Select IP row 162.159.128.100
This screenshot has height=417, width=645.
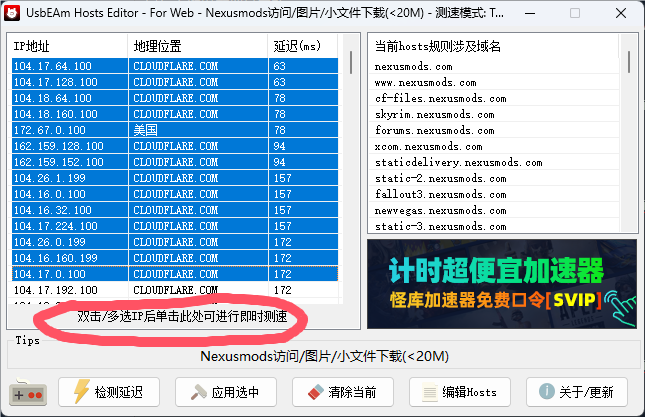coord(175,146)
